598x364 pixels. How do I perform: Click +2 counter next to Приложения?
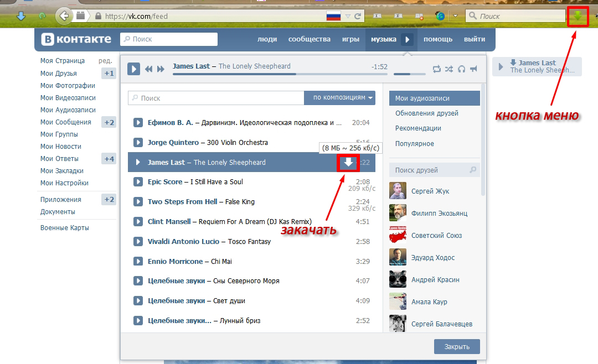pos(109,199)
